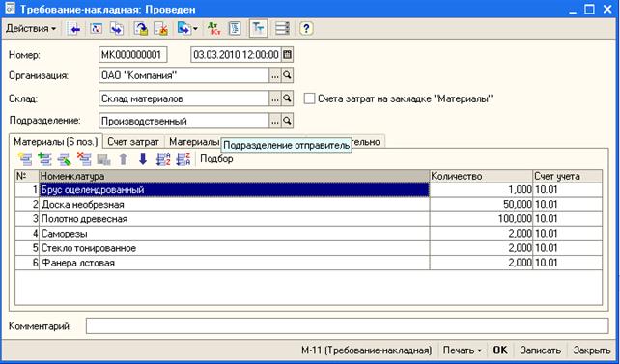Screen dimensions: 620x364
Task: Open help with the question mark icon
Action: click(306, 29)
